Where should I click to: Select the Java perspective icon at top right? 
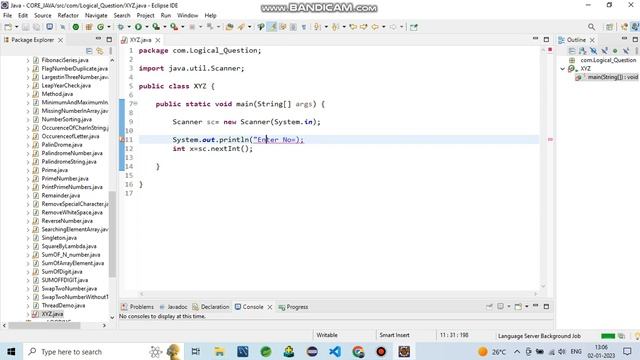pos(635,27)
